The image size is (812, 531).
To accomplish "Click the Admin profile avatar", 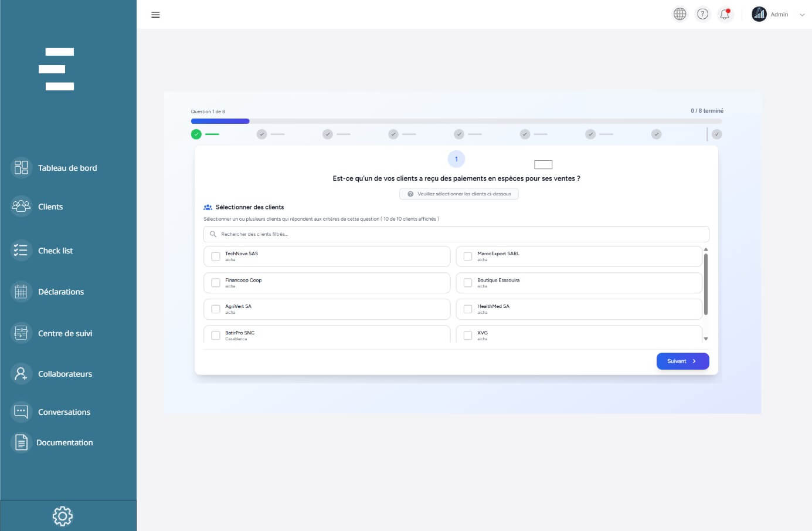I will 759,14.
